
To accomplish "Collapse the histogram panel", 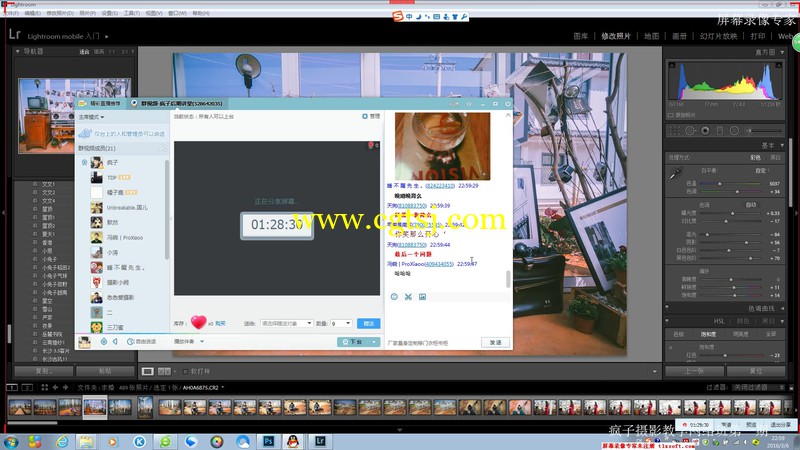I will pos(782,52).
